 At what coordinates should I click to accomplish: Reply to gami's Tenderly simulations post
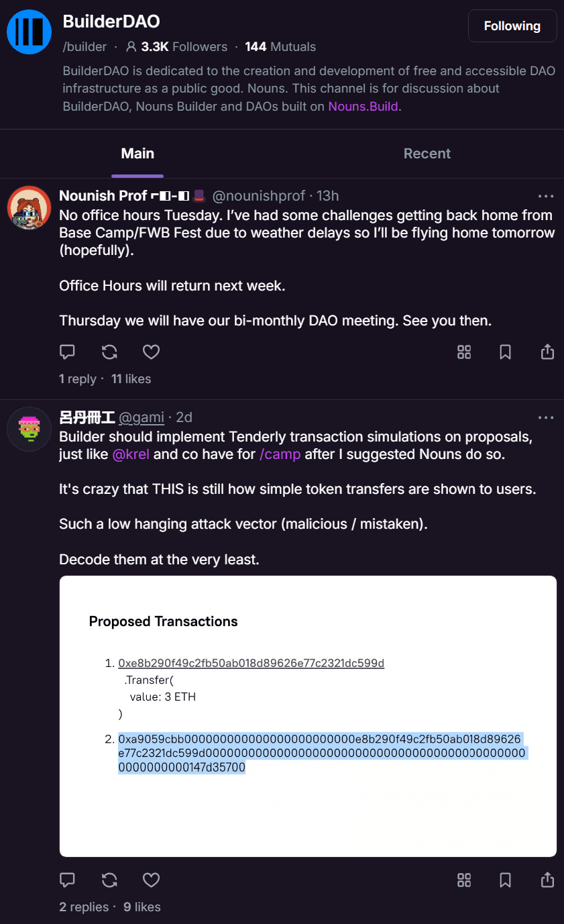click(67, 880)
